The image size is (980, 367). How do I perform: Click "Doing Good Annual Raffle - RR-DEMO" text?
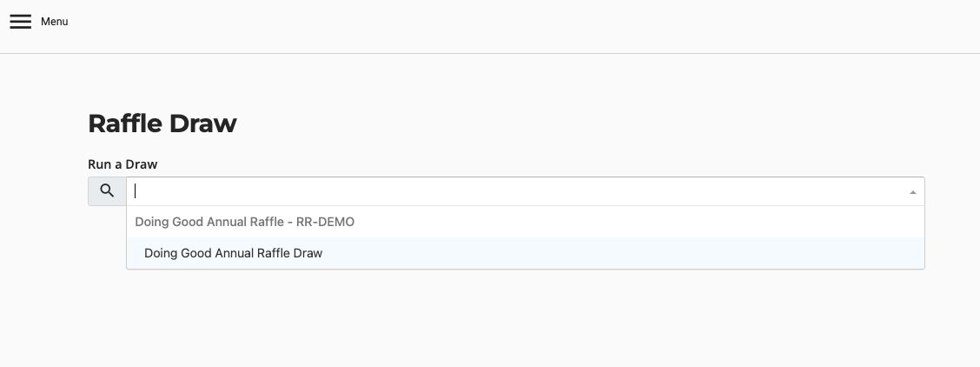click(244, 222)
